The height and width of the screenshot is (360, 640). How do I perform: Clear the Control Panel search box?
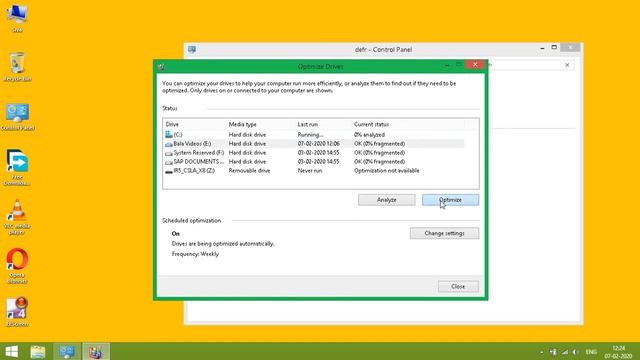(x=567, y=65)
